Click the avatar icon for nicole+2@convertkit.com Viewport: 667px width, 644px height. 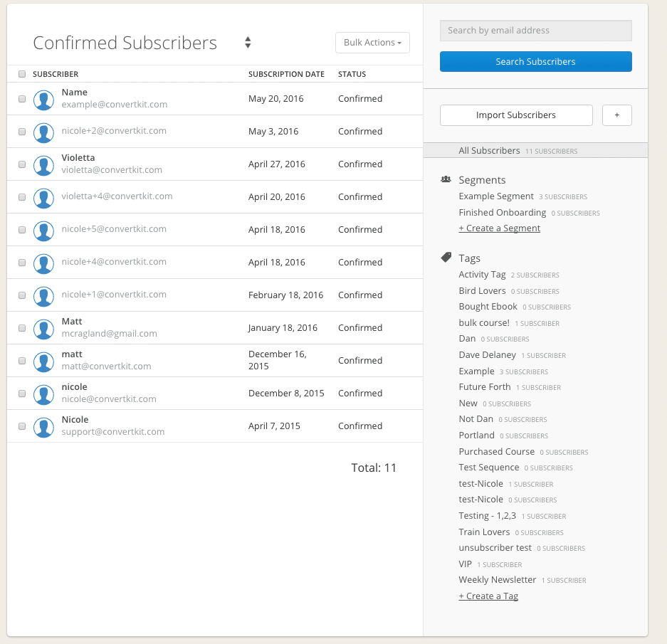pos(43,132)
